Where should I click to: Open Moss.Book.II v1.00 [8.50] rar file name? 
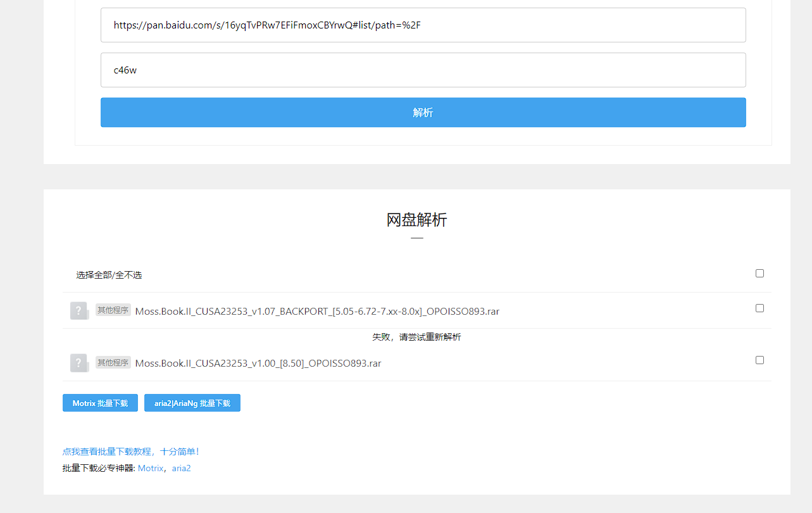258,364
